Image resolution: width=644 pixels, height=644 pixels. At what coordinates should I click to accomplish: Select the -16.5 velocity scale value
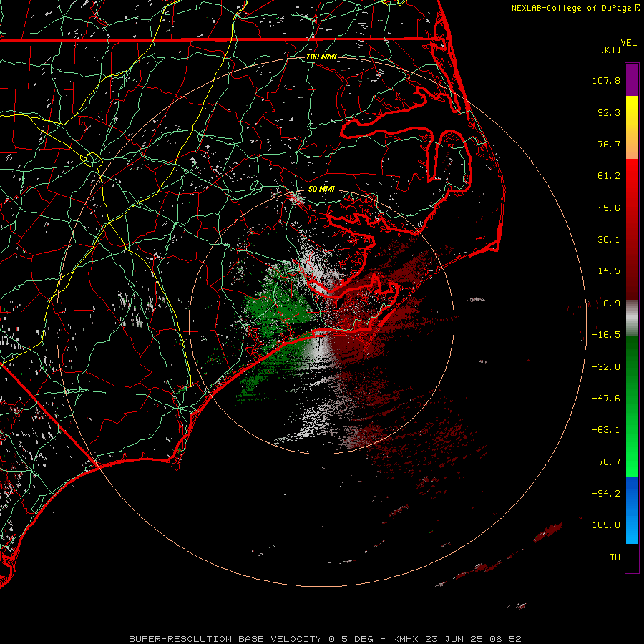[x=606, y=335]
